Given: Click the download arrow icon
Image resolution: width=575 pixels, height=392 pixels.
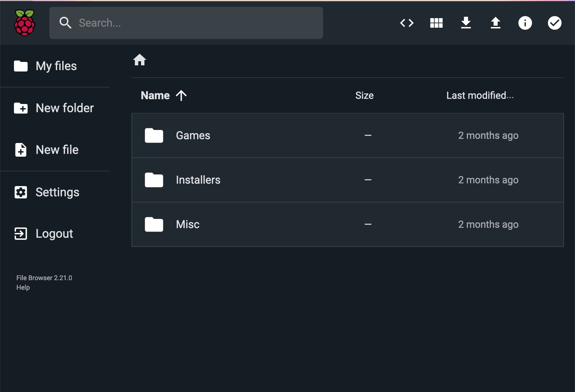Looking at the screenshot, I should pyautogui.click(x=466, y=23).
